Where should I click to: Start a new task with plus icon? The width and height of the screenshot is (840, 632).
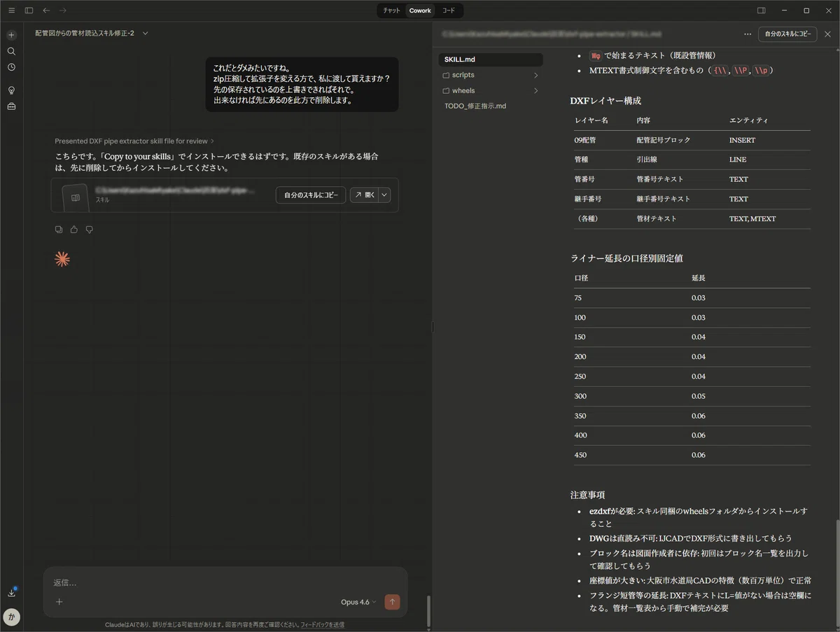(11, 35)
